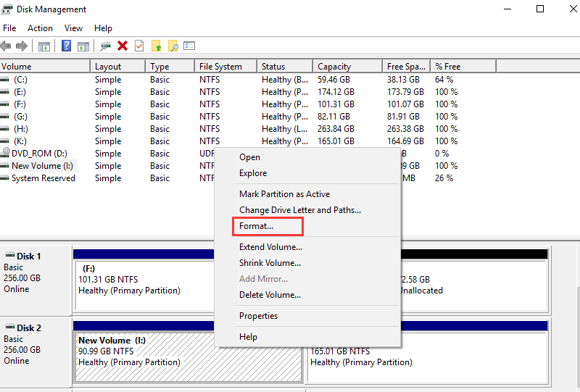580x392 pixels.
Task: Click the drive icon beside (E:)
Action: pyautogui.click(x=5, y=92)
